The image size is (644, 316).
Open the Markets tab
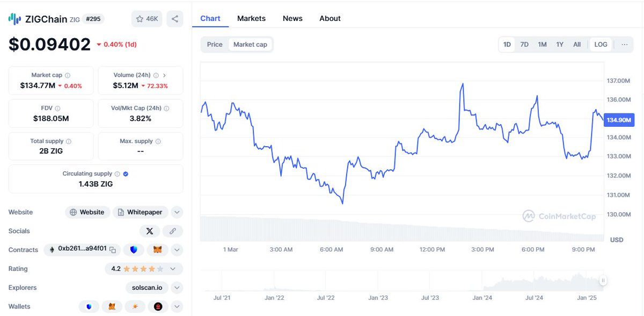pos(251,18)
